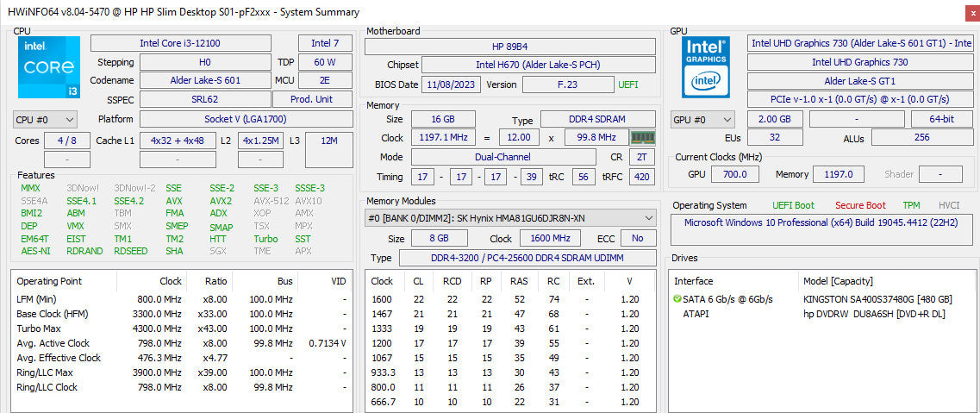Click the Windows 10 Professional OS field
Viewport: 980px width, 413px height.
click(x=820, y=222)
